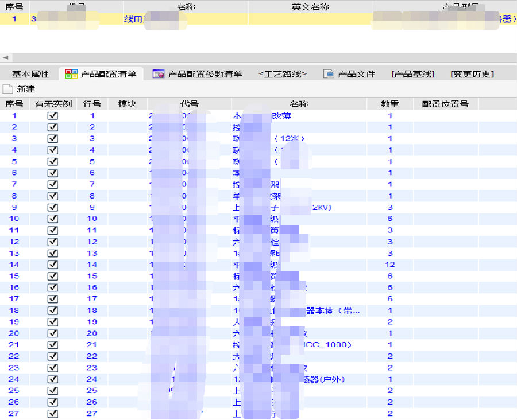Open the 基本属性 tab
Screen dimensions: 517x420
coord(30,74)
